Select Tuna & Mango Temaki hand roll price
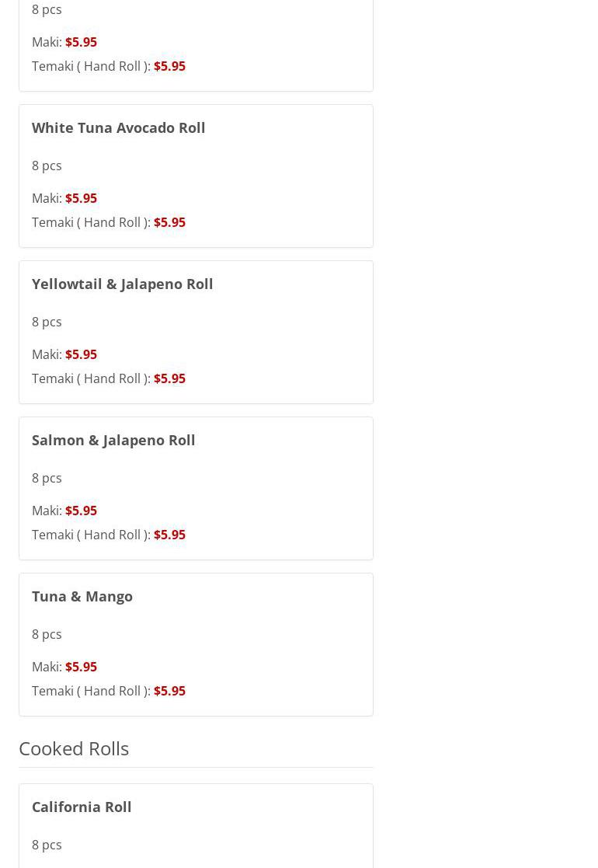The width and height of the screenshot is (598, 868). (x=169, y=691)
